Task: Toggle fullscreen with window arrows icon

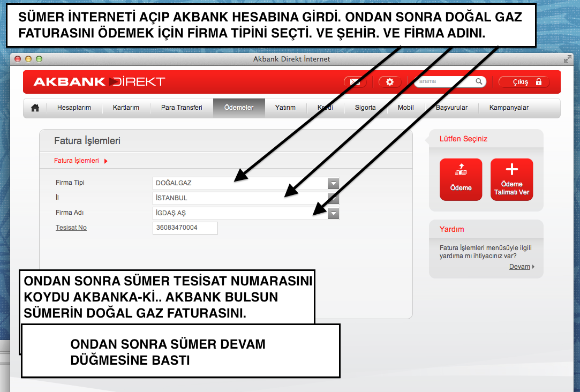Action: tap(567, 59)
